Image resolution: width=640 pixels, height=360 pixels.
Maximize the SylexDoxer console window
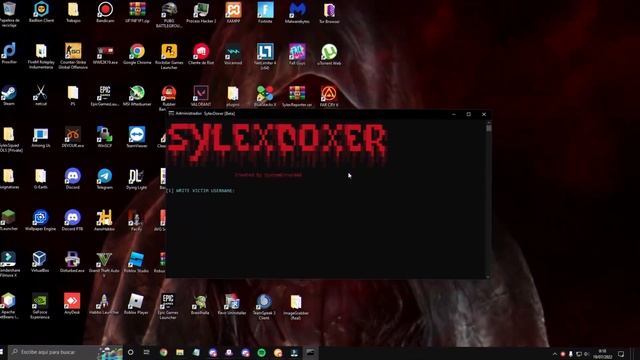tap(469, 114)
